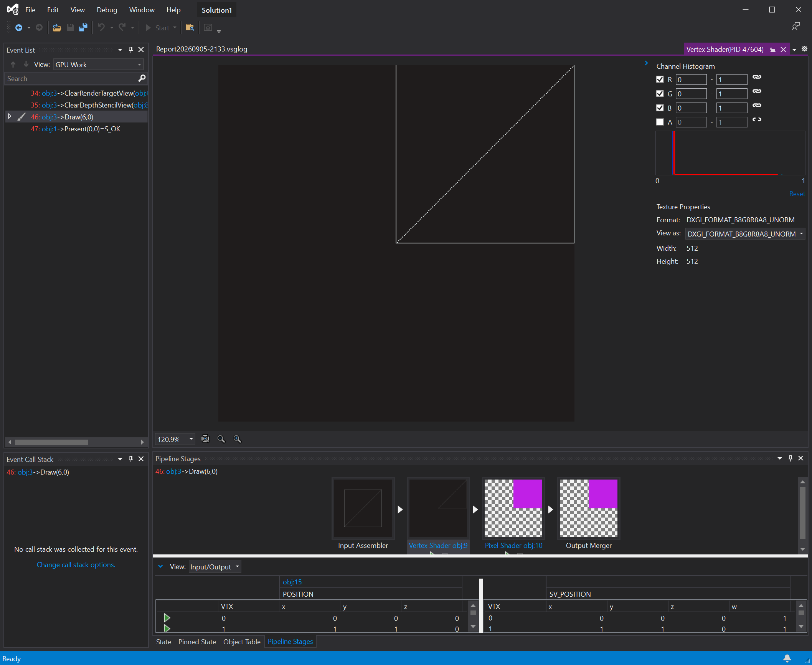Switch to the Pinned State tab
The image size is (812, 665).
point(197,642)
